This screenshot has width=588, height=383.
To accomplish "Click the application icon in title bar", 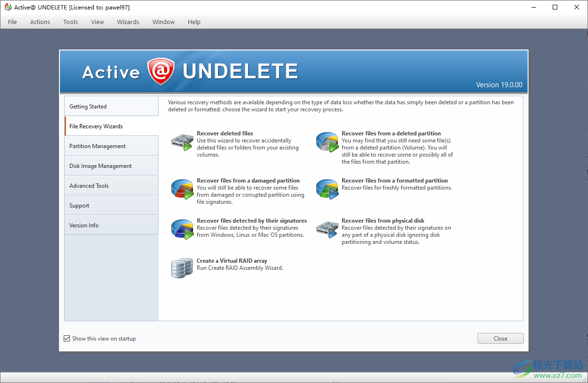I will pos(8,7).
